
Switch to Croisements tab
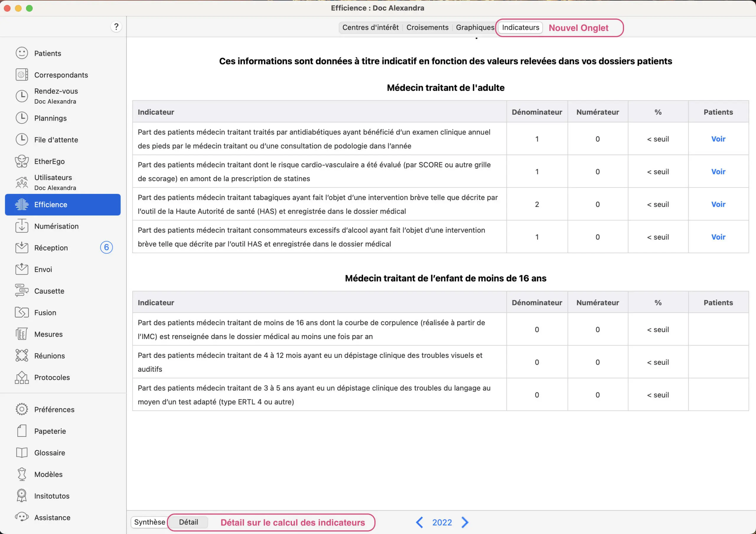427,27
